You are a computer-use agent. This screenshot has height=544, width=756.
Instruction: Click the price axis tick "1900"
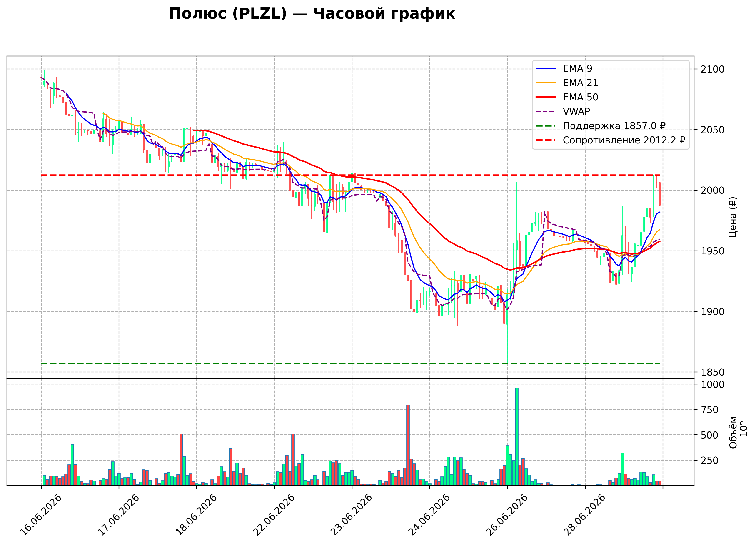click(x=712, y=312)
